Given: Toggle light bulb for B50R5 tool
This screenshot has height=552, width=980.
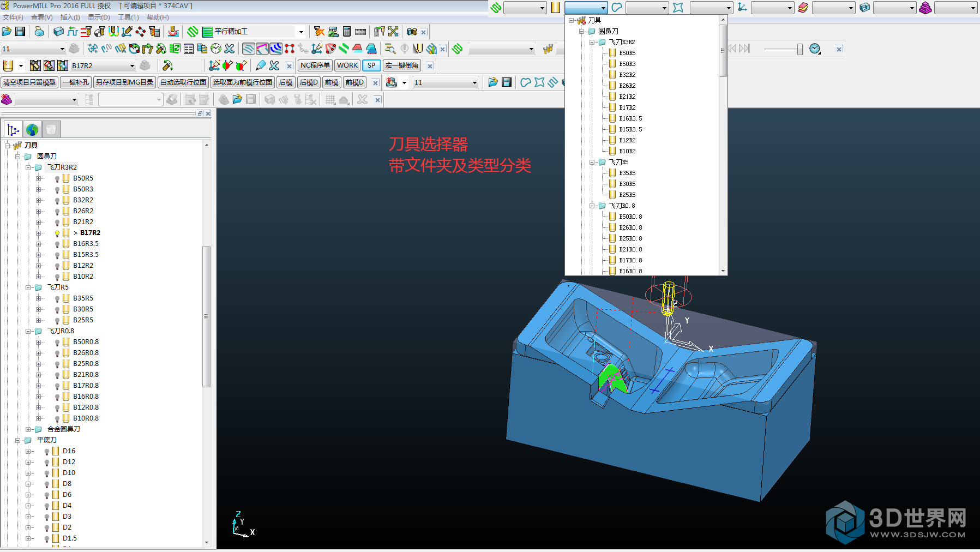Looking at the screenshot, I should pos(57,179).
